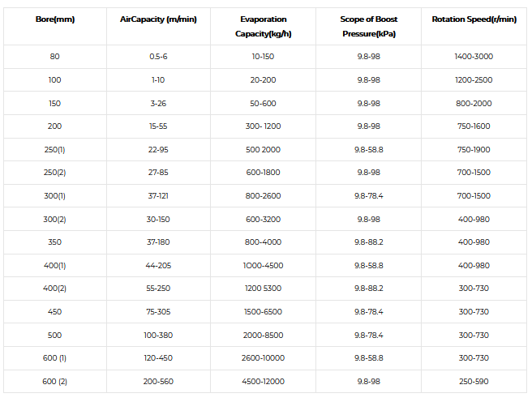Click evaporation value 1200 5300
Image resolution: width=532 pixels, height=402 pixels.
point(263,289)
